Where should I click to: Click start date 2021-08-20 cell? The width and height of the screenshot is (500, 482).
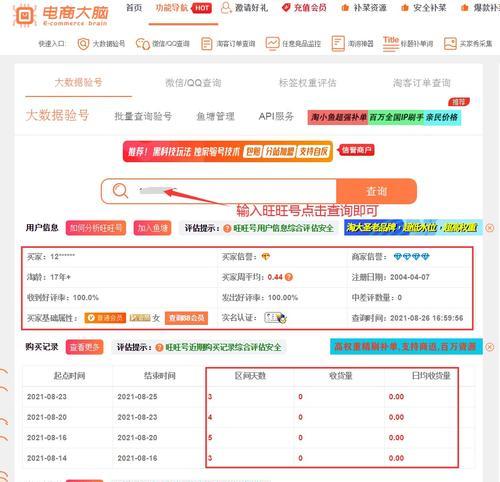47,417
